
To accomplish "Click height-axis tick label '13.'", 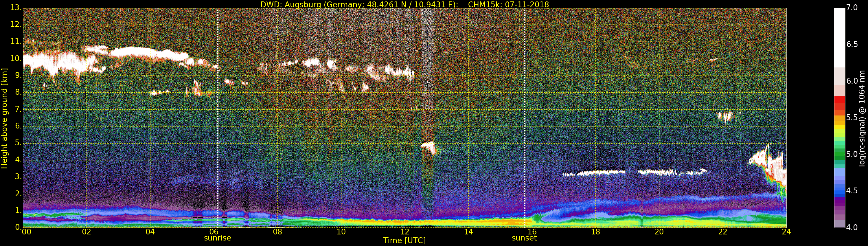I will [16, 8].
